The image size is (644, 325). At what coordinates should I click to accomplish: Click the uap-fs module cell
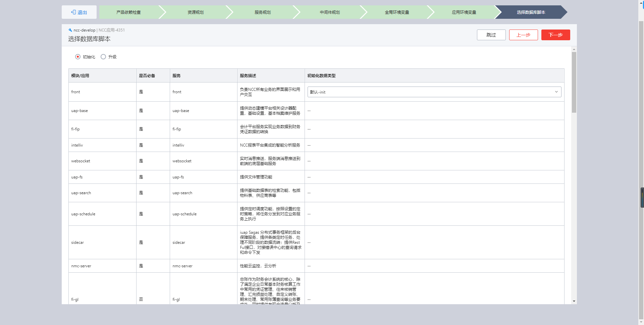(x=102, y=177)
